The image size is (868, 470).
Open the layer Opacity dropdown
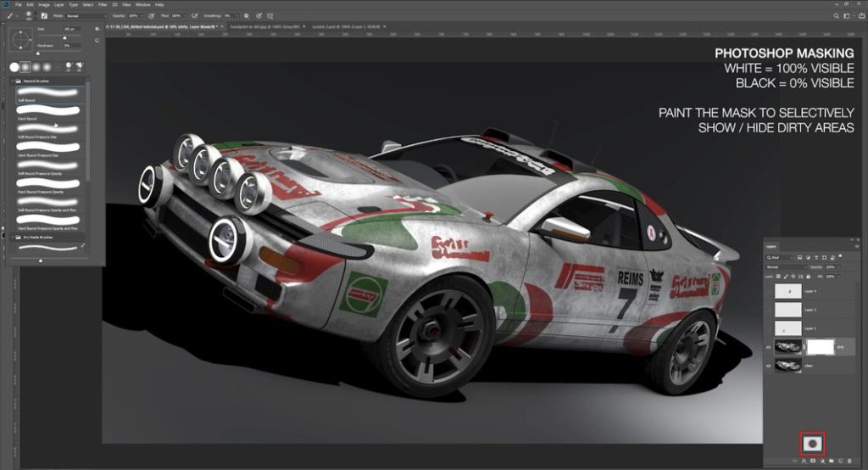[x=838, y=267]
